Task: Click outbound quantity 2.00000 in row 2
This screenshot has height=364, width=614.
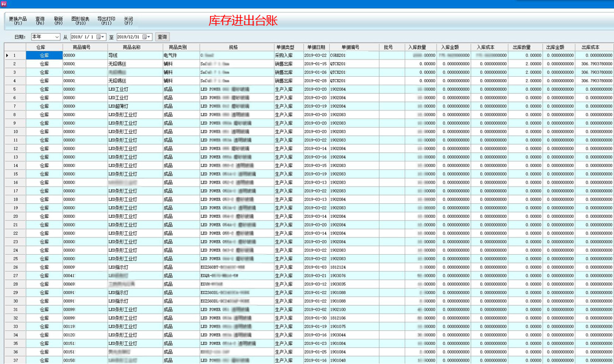Action: click(525, 64)
